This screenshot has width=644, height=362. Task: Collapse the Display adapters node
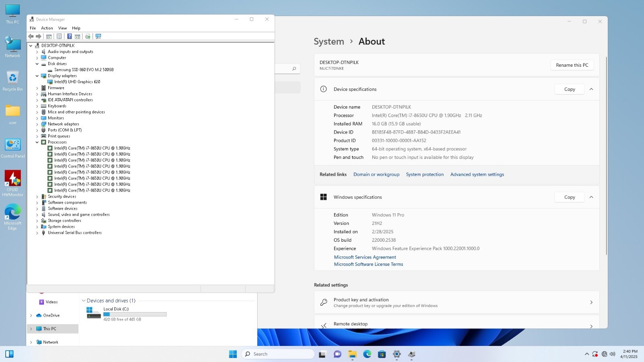coord(37,76)
